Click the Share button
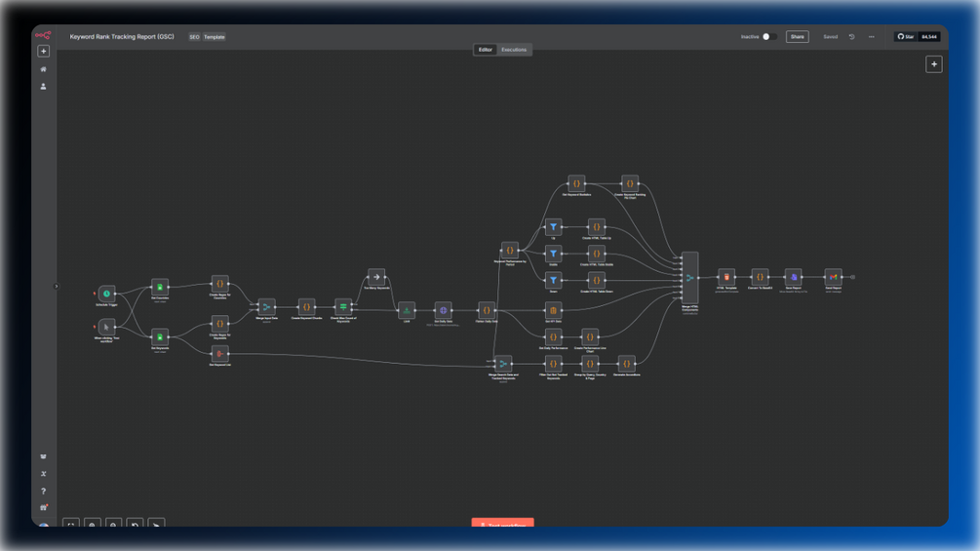This screenshot has width=980, height=551. pos(798,37)
